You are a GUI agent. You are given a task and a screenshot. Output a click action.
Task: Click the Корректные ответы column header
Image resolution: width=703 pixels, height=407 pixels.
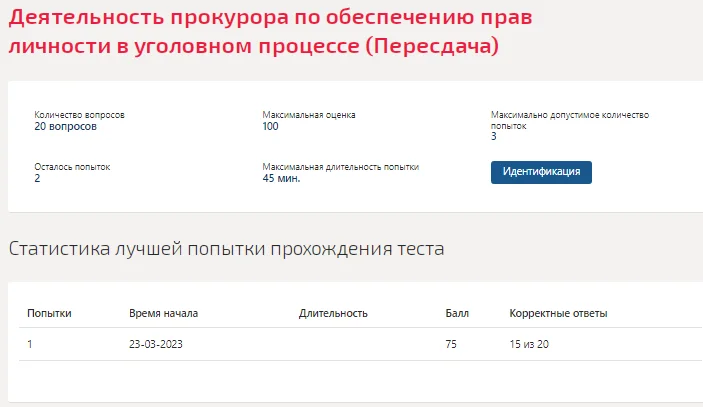[558, 313]
